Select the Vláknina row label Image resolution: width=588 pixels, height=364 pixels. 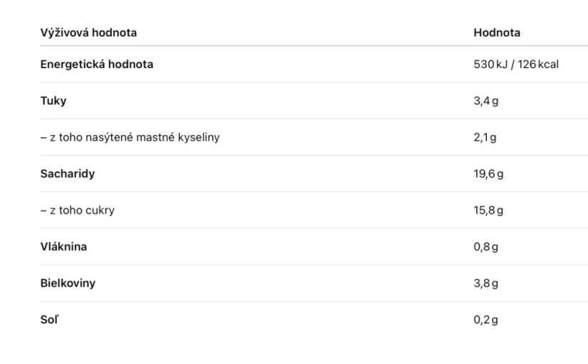point(64,247)
